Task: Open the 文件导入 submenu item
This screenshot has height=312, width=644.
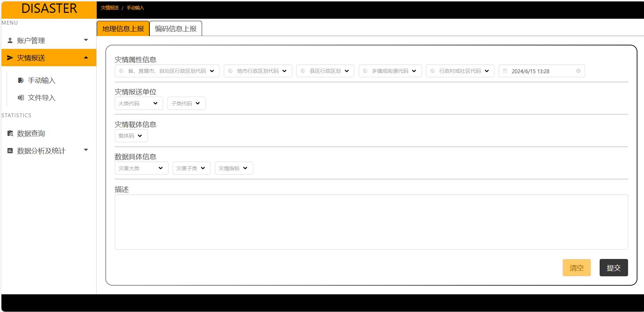Action: (42, 98)
